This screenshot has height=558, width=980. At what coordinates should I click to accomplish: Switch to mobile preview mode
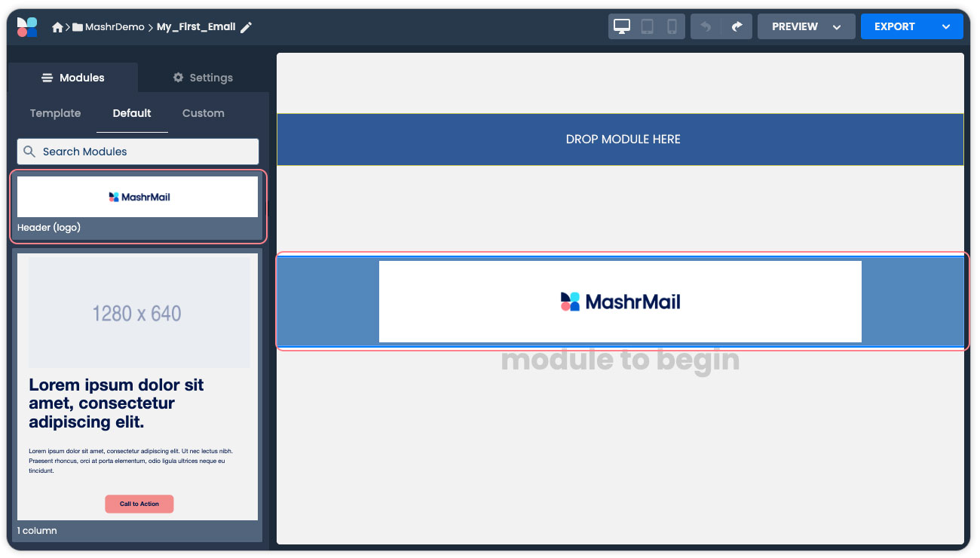tap(672, 26)
